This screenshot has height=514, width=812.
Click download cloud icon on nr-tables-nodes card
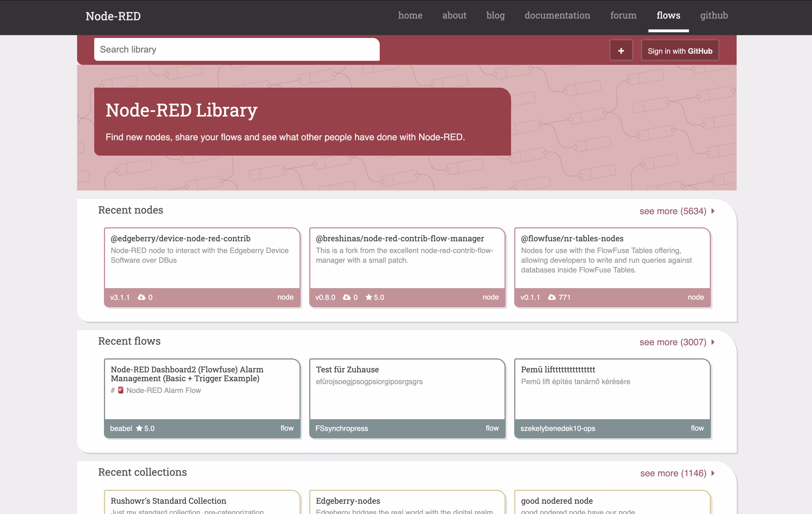pos(552,297)
